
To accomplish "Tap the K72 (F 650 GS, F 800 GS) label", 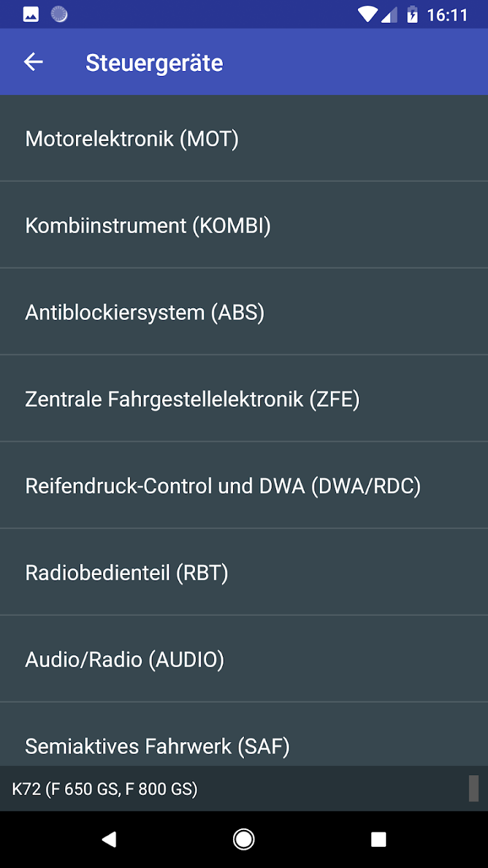I will pos(105,788).
